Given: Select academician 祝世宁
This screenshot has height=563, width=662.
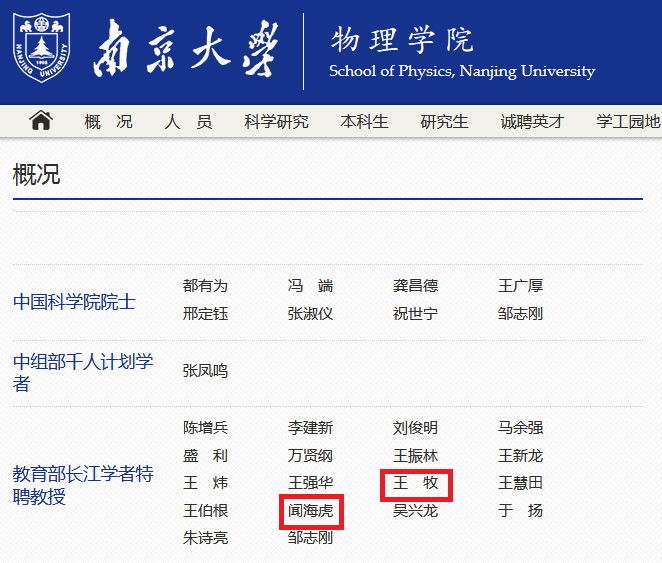Looking at the screenshot, I should point(415,314).
